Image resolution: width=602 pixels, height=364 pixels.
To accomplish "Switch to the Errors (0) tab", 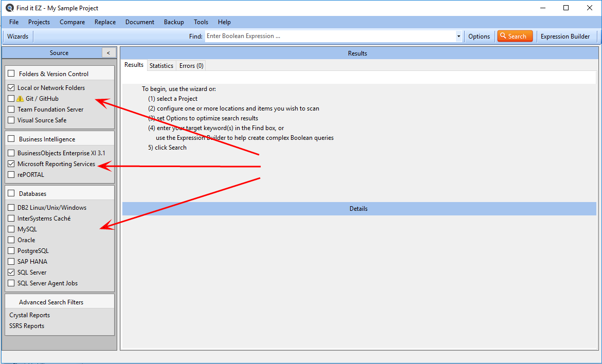I will (x=191, y=66).
